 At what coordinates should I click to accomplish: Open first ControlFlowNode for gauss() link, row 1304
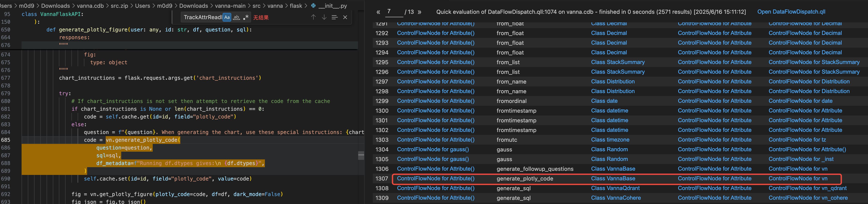point(433,149)
